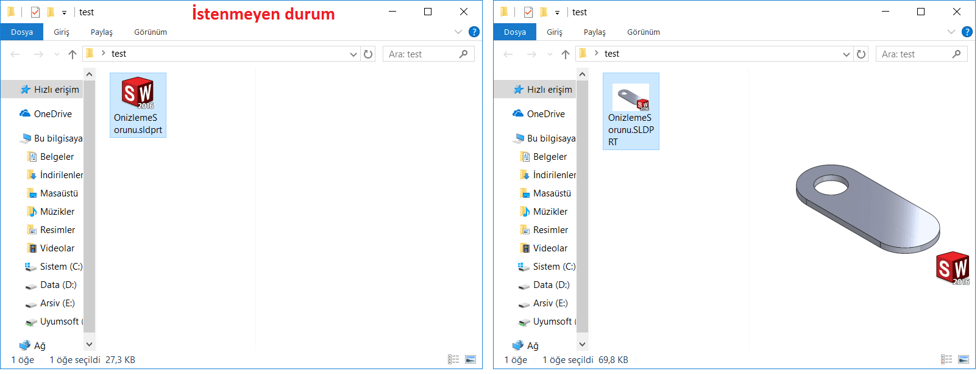Click Properties icon in left window quick access toolbar

coord(35,12)
